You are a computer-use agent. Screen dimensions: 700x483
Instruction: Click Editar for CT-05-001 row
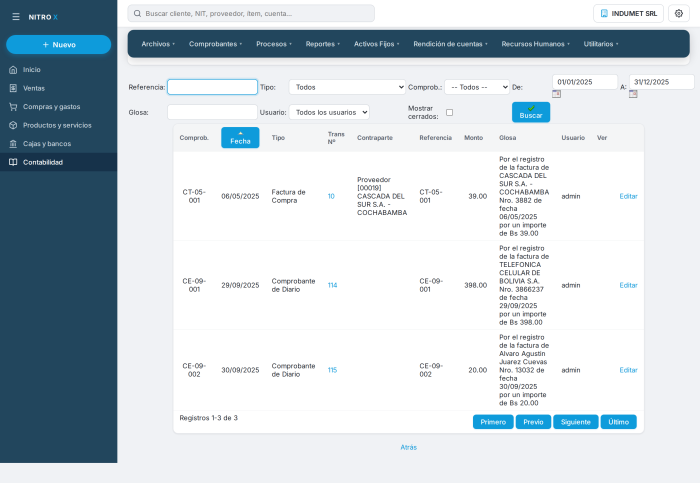point(628,196)
